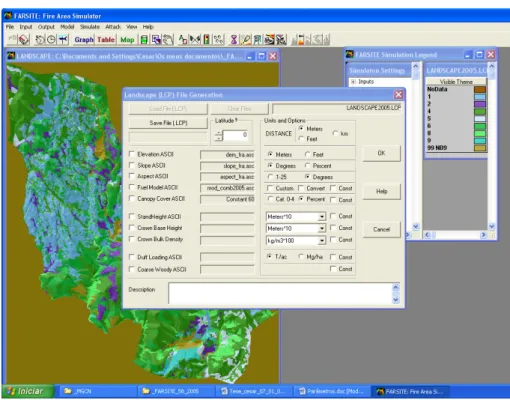Click the pink hourglass toolbar icon
Viewport: 510px width, 400px height.
pos(234,40)
